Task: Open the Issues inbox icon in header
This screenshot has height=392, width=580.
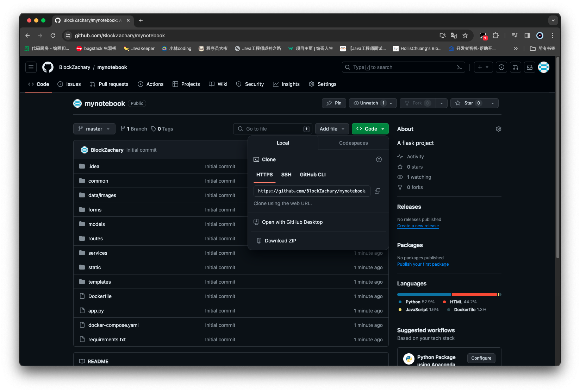Action: (x=501, y=67)
